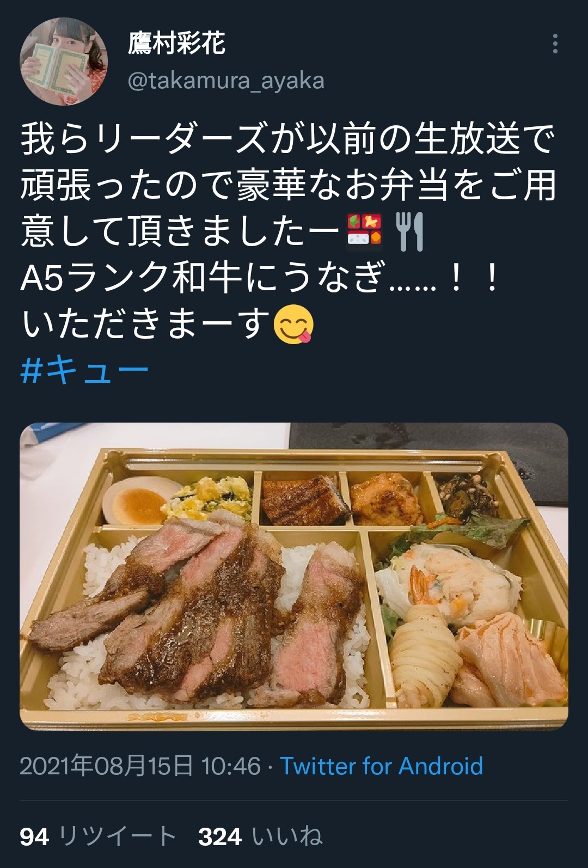Screen dimensions: 588x868
Task: Click the fork and knife emoji
Action: click(409, 232)
